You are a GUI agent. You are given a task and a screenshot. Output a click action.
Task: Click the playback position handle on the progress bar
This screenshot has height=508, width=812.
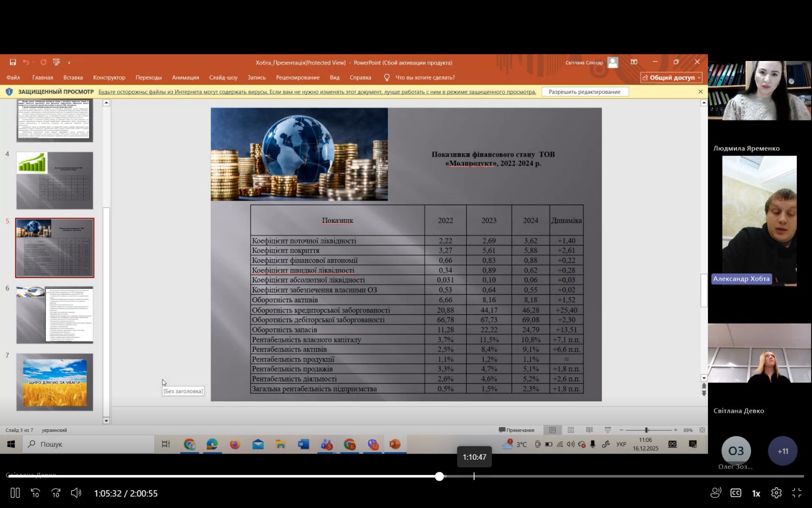tap(439, 477)
